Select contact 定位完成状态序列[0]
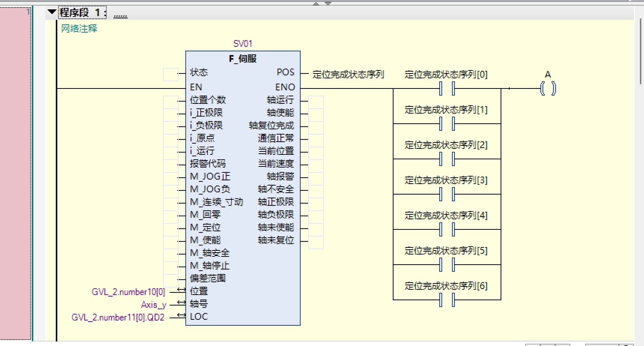 tap(447, 89)
